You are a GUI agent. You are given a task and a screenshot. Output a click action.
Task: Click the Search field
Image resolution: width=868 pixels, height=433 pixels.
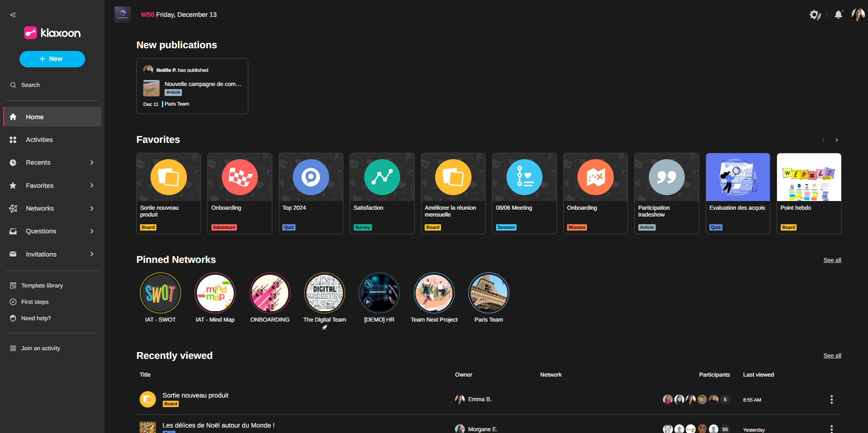click(30, 85)
